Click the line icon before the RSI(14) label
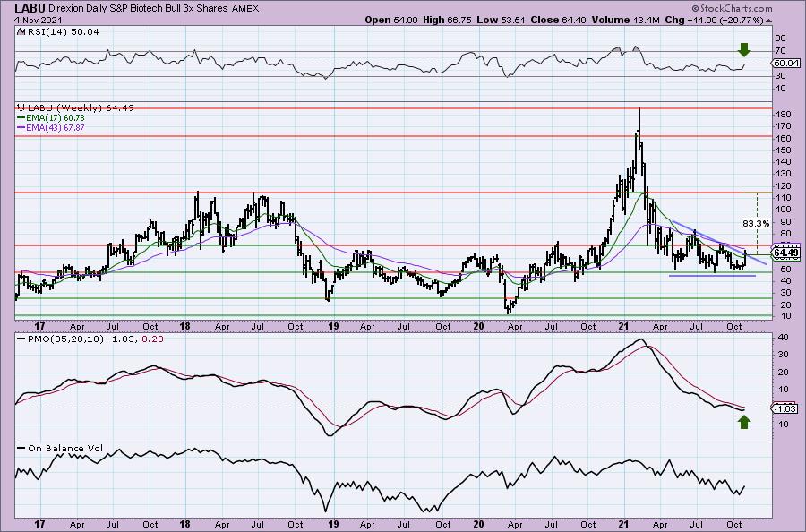The image size is (806, 532). coord(21,32)
